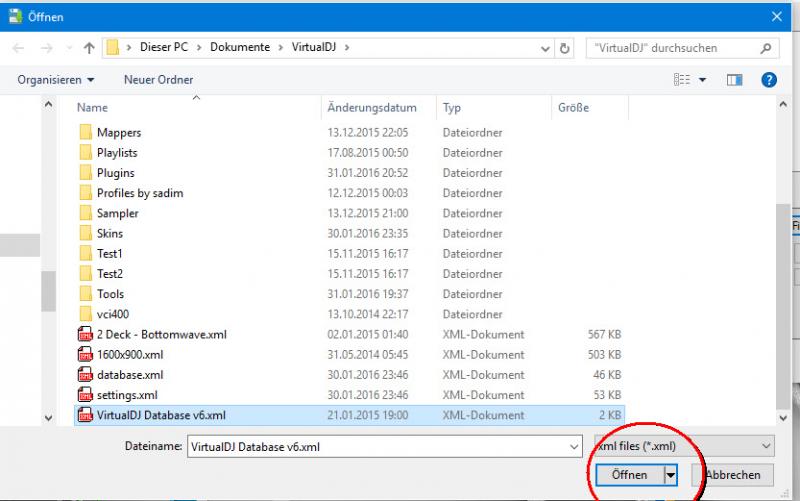The image size is (800, 501).
Task: Open address bar history dropdown
Action: click(x=545, y=48)
